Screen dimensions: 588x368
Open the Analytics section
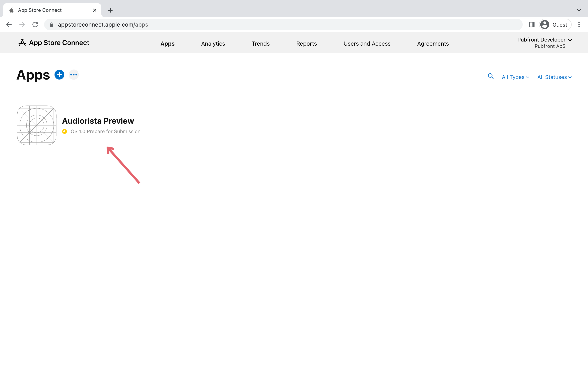[213, 44]
